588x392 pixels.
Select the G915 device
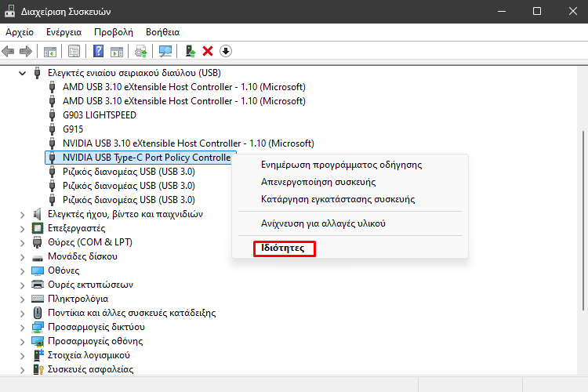[x=73, y=129]
